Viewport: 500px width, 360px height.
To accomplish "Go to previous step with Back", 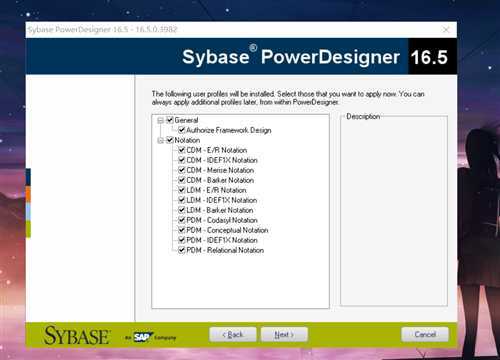I will pos(233,334).
